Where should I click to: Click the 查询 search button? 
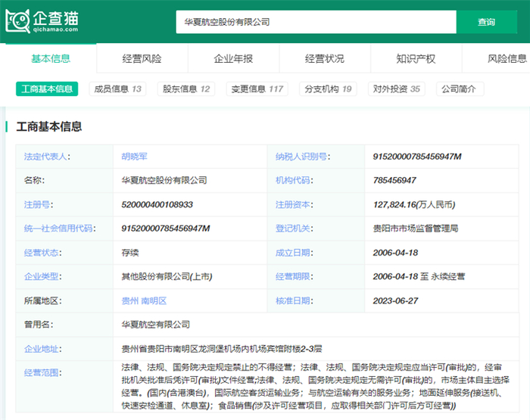(x=486, y=22)
